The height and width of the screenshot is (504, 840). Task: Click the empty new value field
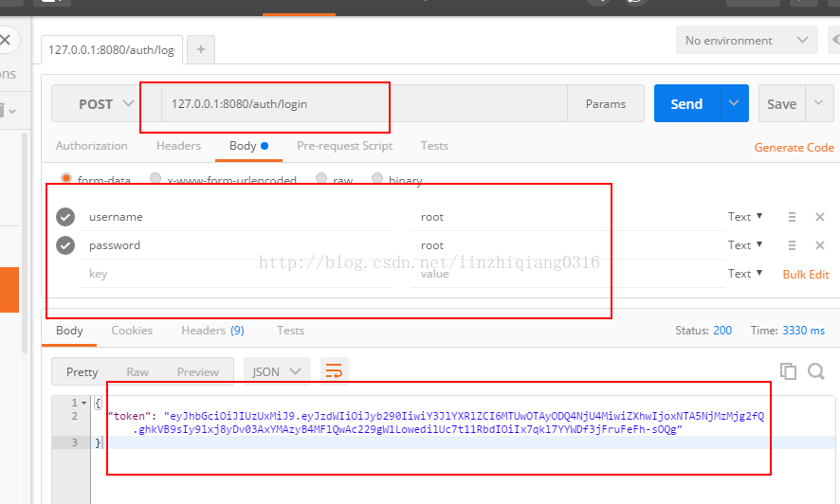568,274
